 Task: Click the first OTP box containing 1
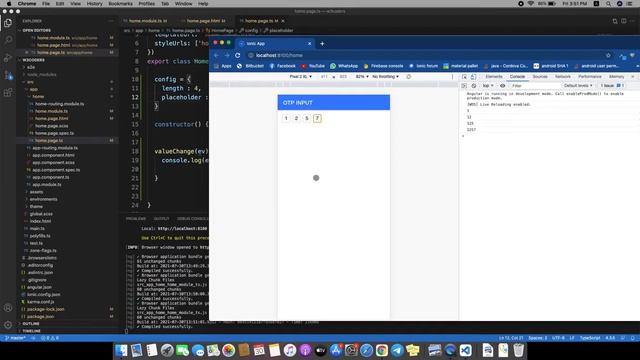(286, 118)
